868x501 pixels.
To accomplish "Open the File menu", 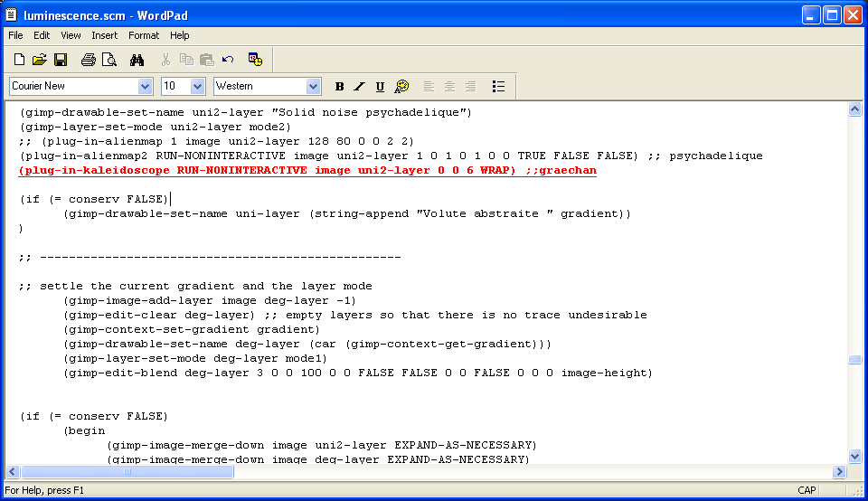I will 15,35.
